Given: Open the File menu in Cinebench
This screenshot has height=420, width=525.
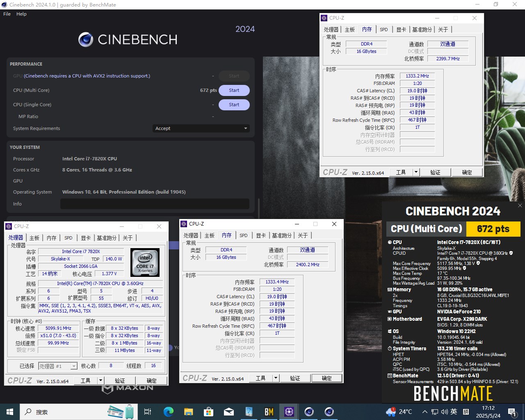Looking at the screenshot, I should 7,14.
